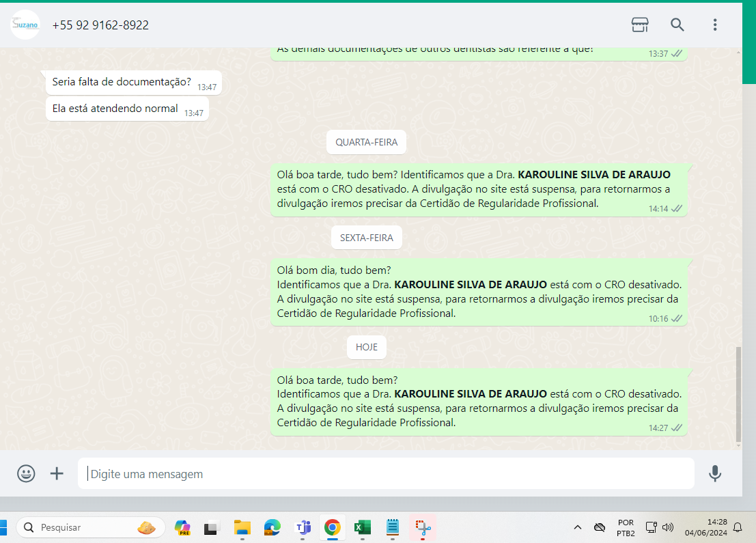Open the notification bell in the tray
The width and height of the screenshot is (756, 543).
click(738, 527)
